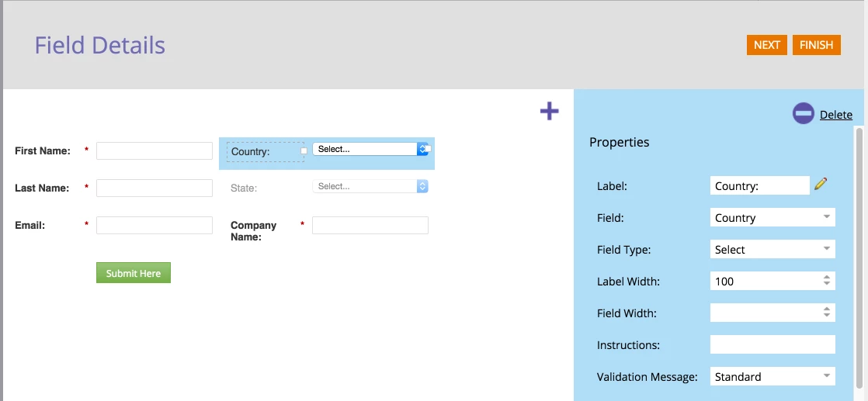868x401 pixels.
Task: Click the purple minus delete icon
Action: click(804, 113)
